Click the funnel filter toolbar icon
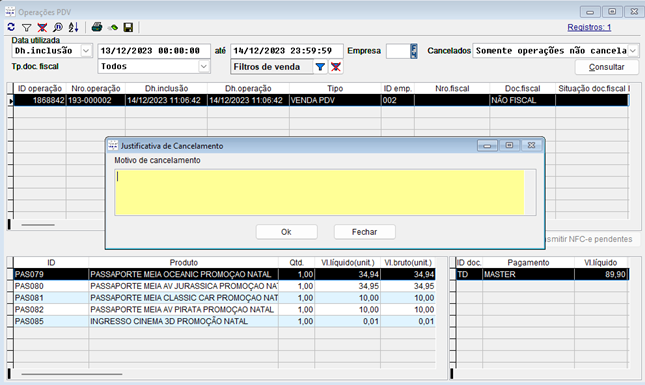645x385 pixels. click(27, 28)
